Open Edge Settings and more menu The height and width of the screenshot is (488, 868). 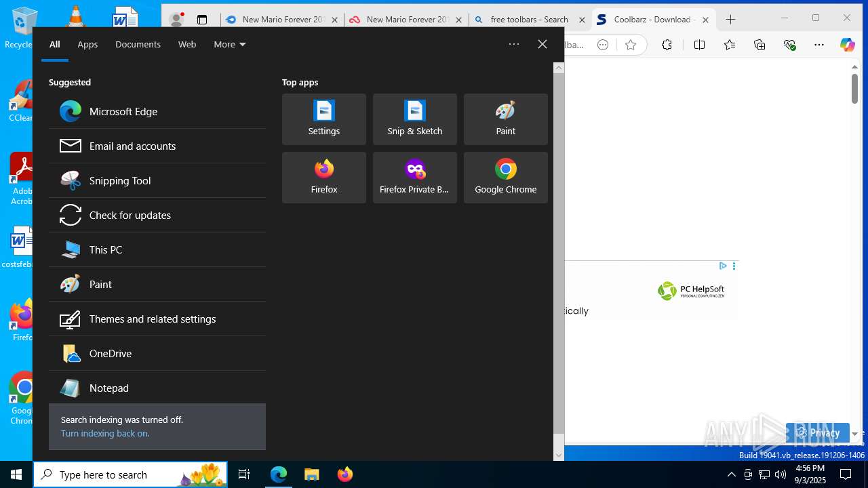coord(819,45)
